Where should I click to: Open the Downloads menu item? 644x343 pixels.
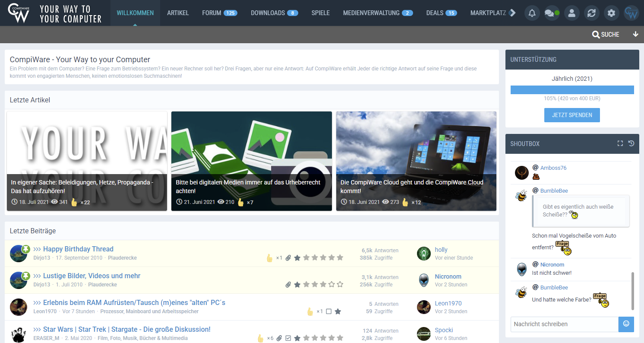275,13
